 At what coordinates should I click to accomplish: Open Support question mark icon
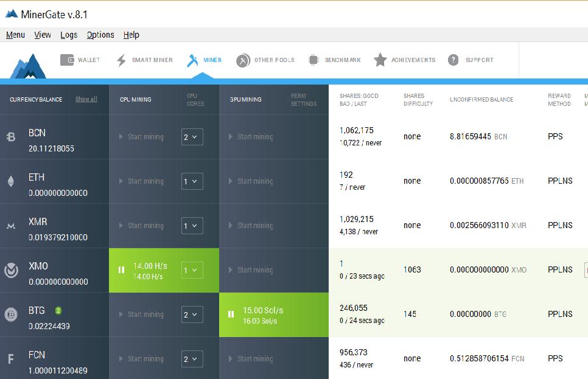[453, 60]
